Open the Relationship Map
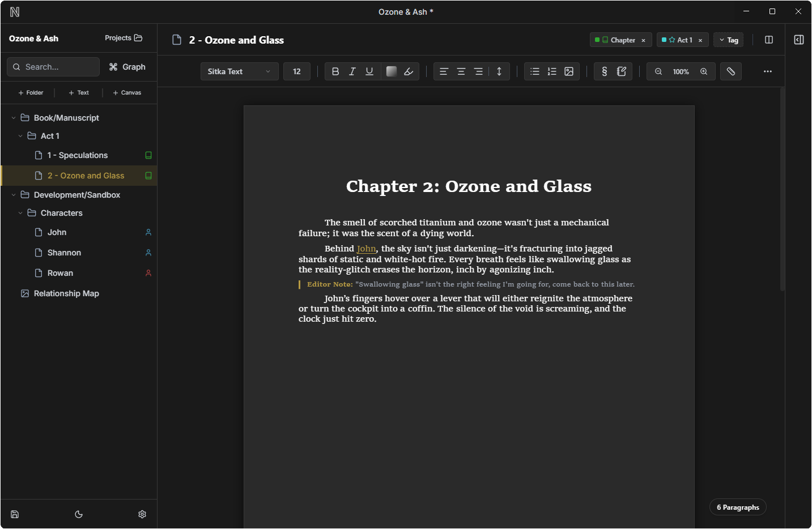Screen dimensions: 812x529 point(66,293)
